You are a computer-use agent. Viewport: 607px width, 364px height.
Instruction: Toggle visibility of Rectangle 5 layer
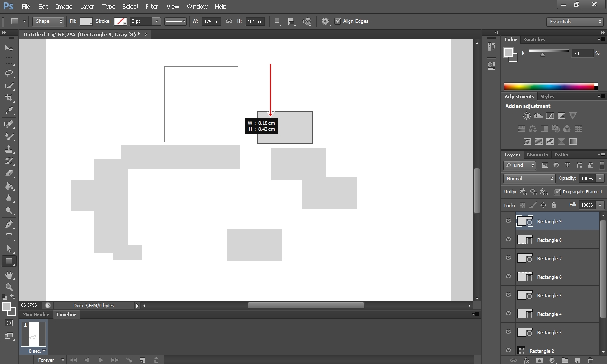[508, 295]
